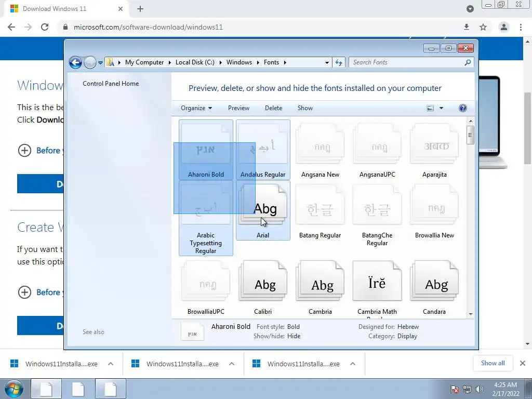Expand breadcrumb arrow after Local Disk (C:)
This screenshot has height=399, width=532.
coord(220,62)
